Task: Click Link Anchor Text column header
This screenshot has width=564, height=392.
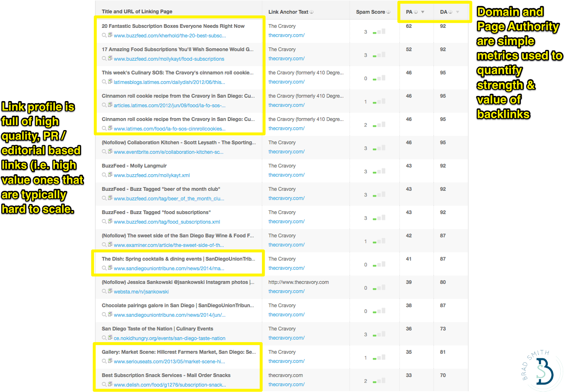Action: point(288,12)
